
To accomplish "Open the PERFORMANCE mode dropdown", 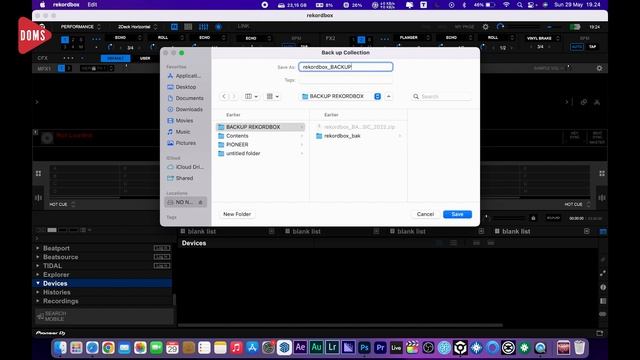I will point(80,27).
